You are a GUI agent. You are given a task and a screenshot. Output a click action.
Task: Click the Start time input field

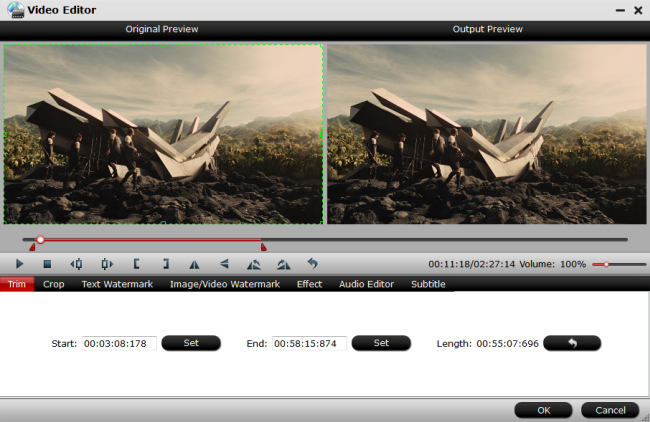point(119,343)
